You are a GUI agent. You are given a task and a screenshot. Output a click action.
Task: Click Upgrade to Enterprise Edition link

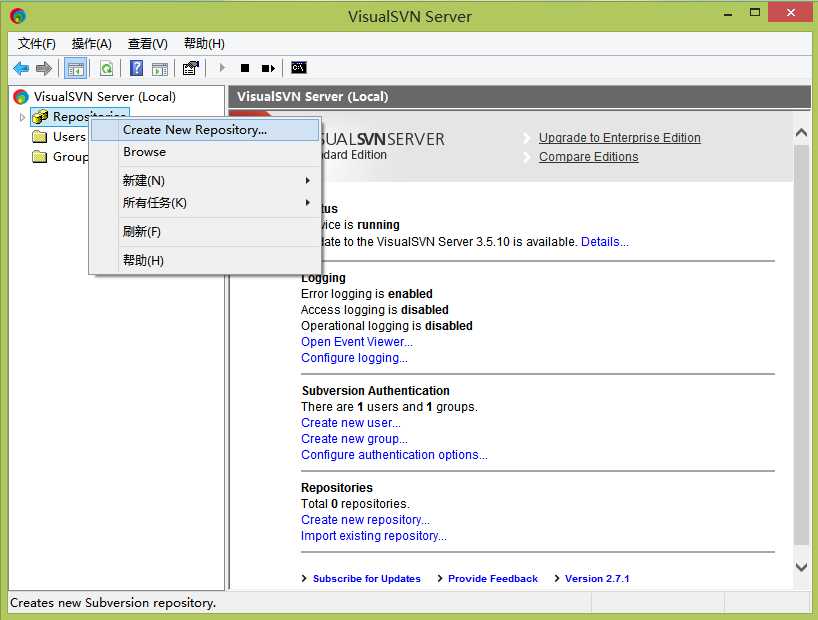[x=619, y=138]
